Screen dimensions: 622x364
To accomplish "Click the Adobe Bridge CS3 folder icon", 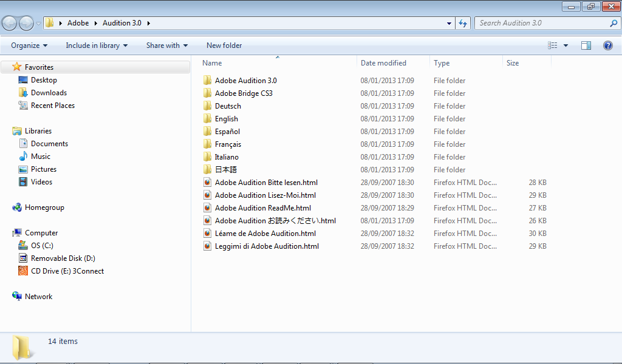I will click(x=207, y=93).
